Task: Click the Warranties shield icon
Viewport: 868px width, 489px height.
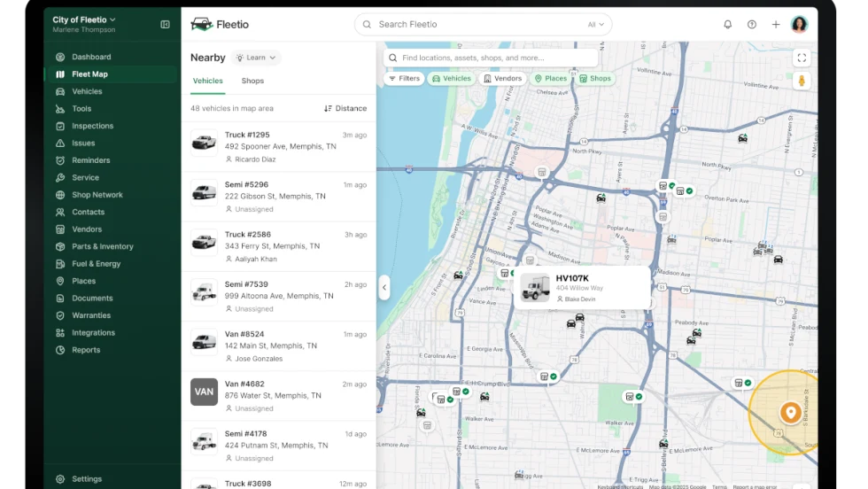Action: pyautogui.click(x=60, y=315)
